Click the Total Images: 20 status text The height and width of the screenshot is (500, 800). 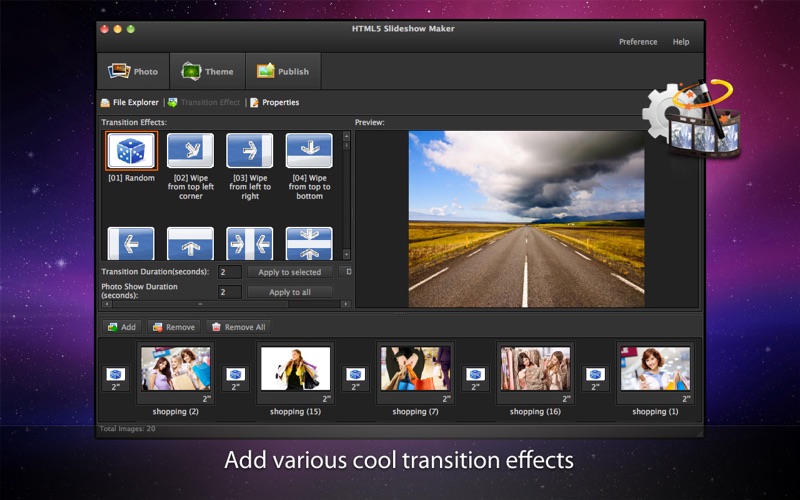127,429
